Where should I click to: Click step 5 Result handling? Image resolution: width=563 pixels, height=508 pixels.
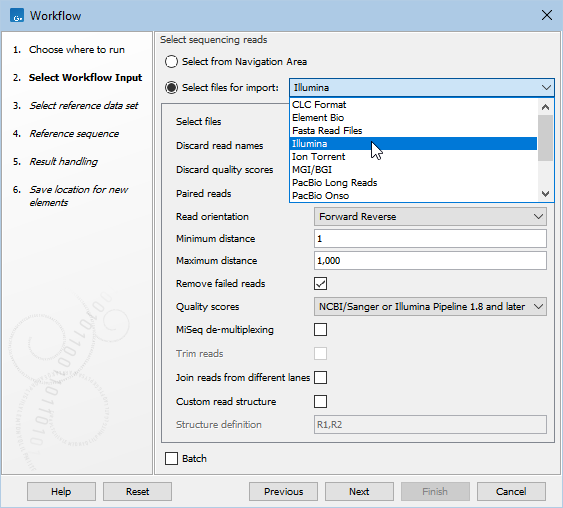point(63,162)
